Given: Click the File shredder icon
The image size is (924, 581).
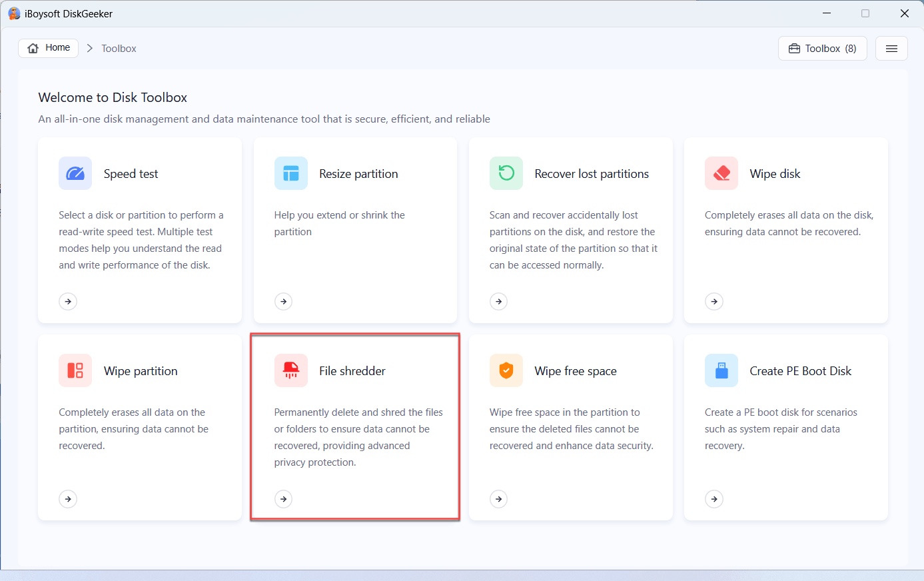Looking at the screenshot, I should 291,370.
